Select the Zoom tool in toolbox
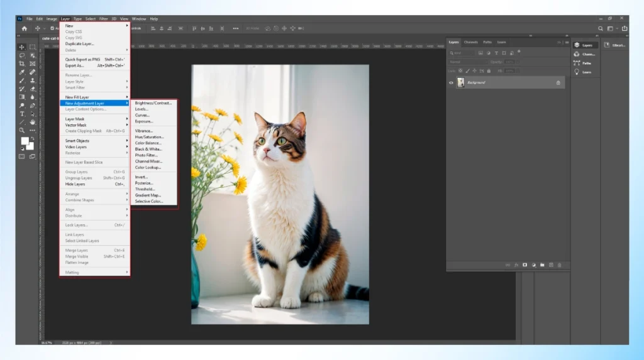644x360 pixels. coord(22,131)
